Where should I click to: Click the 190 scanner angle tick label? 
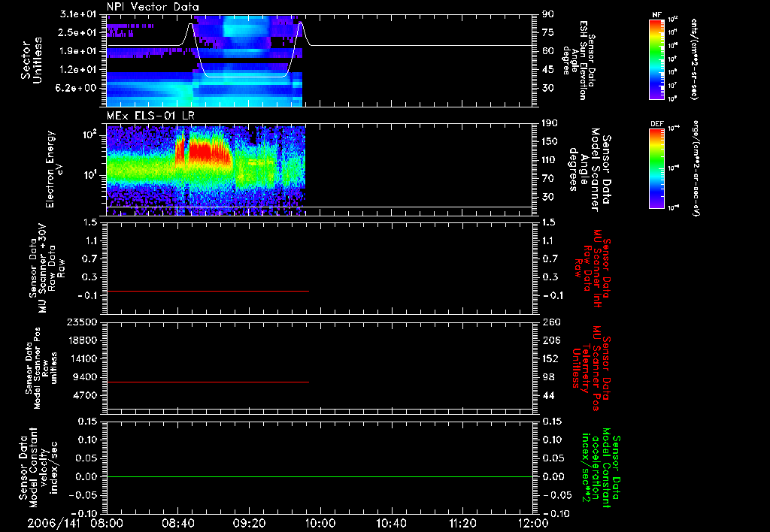(x=550, y=123)
